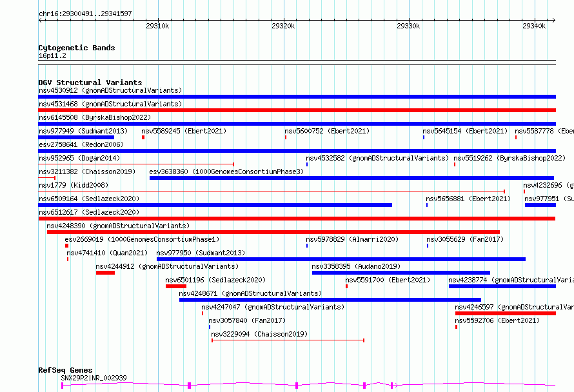Select blue bar of esv2758641
The height and width of the screenshot is (392, 574).
click(x=297, y=151)
